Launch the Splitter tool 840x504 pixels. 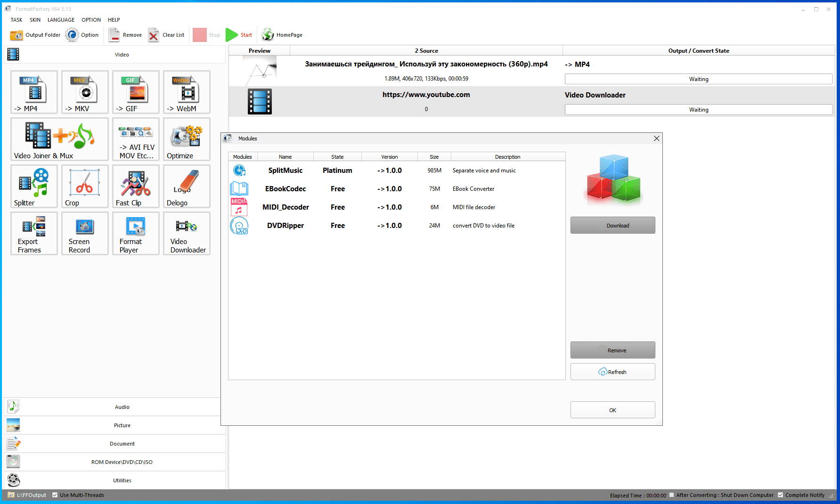click(34, 186)
